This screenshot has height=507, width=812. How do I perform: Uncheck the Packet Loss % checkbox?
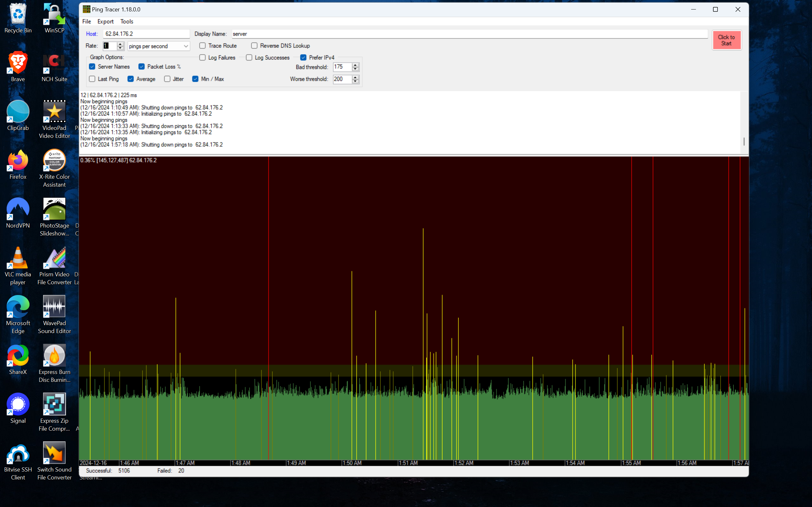coord(141,67)
